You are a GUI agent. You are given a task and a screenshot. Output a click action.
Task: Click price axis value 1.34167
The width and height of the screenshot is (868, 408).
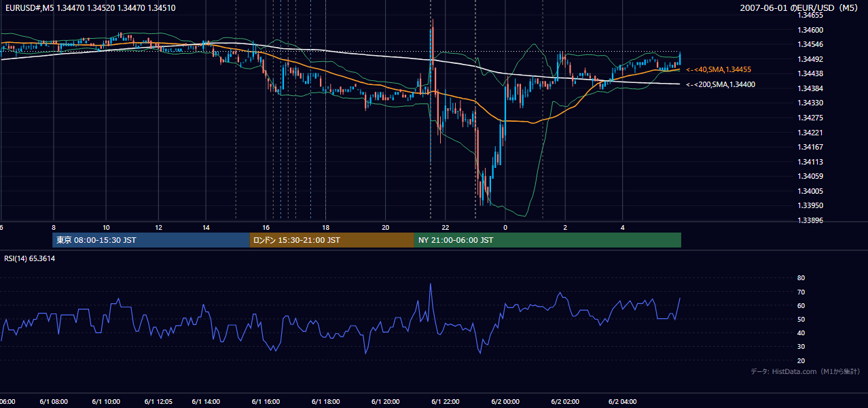pos(810,147)
